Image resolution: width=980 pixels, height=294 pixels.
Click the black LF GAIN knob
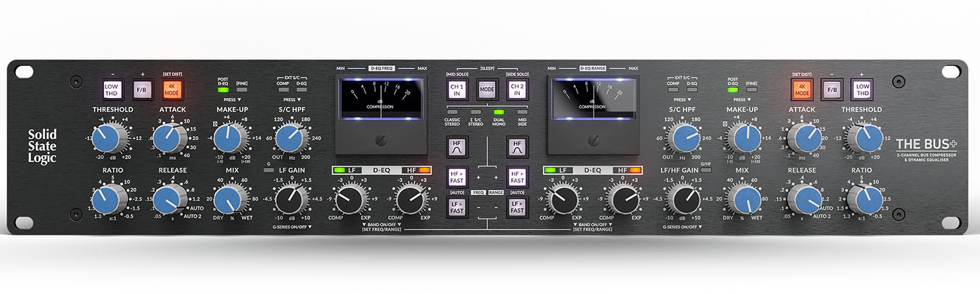[291, 199]
